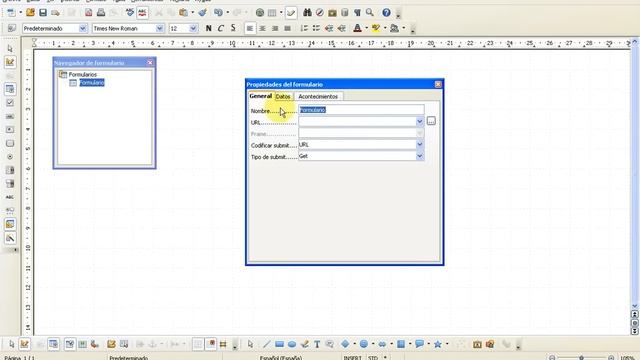Screen dimensions: 640x360
Task: Switch to the Datos tab
Action: click(283, 97)
